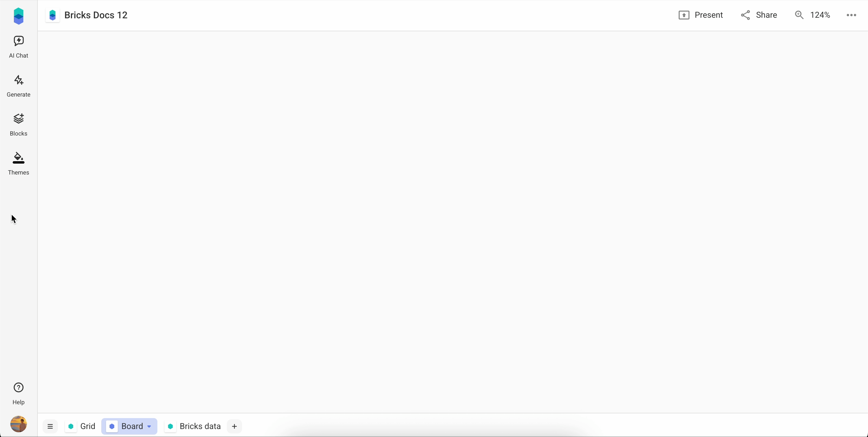
Task: Open the Blocks panel
Action: [19, 124]
